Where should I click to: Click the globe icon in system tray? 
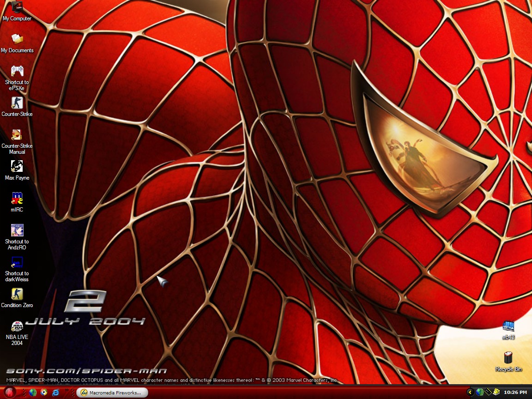[x=480, y=392]
